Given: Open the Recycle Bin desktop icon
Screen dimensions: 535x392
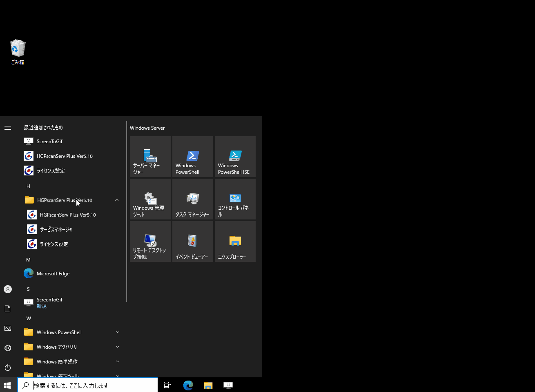Looking at the screenshot, I should point(18,52).
